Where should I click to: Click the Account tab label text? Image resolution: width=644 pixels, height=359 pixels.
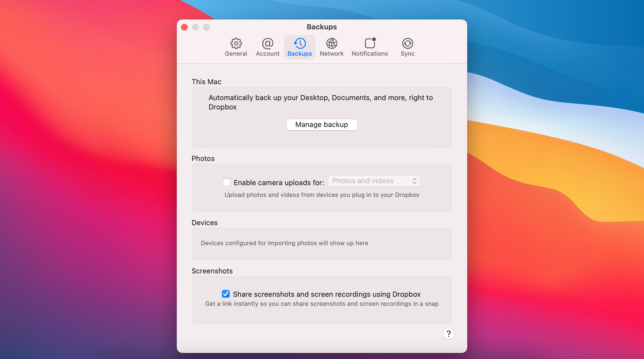pyautogui.click(x=267, y=54)
